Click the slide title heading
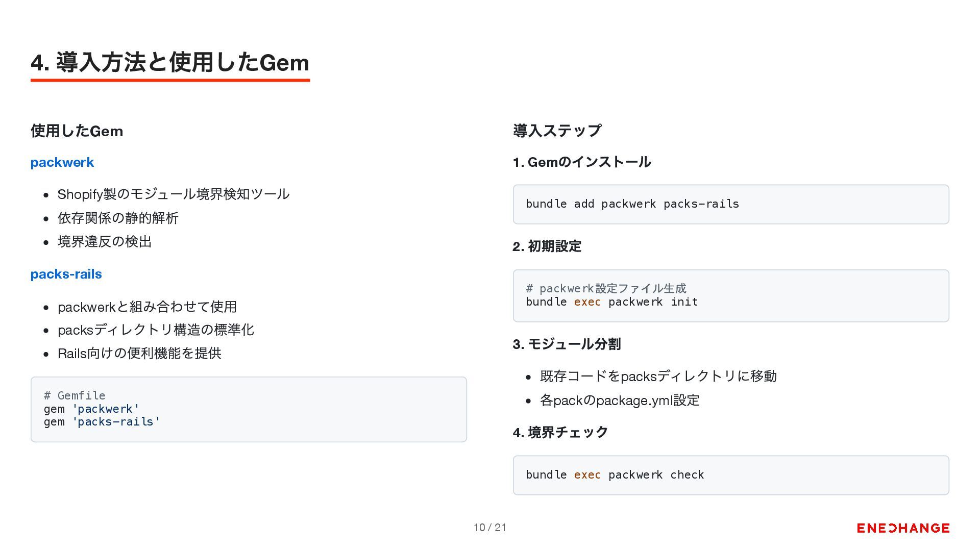980x551 pixels. (170, 62)
